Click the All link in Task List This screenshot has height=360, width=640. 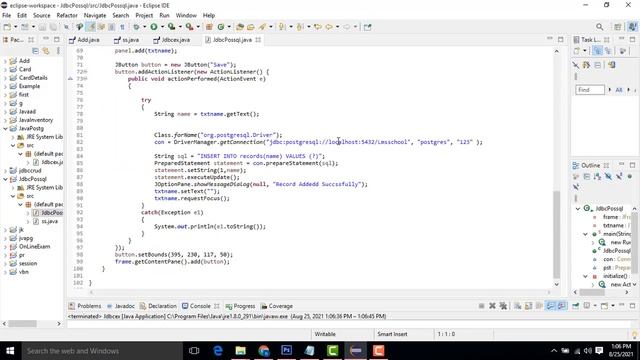click(x=619, y=90)
